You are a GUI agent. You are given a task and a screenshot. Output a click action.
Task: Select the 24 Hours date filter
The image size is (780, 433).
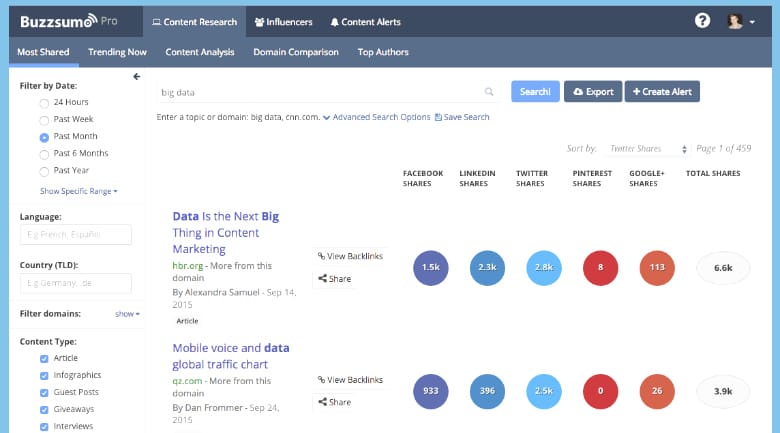click(44, 103)
